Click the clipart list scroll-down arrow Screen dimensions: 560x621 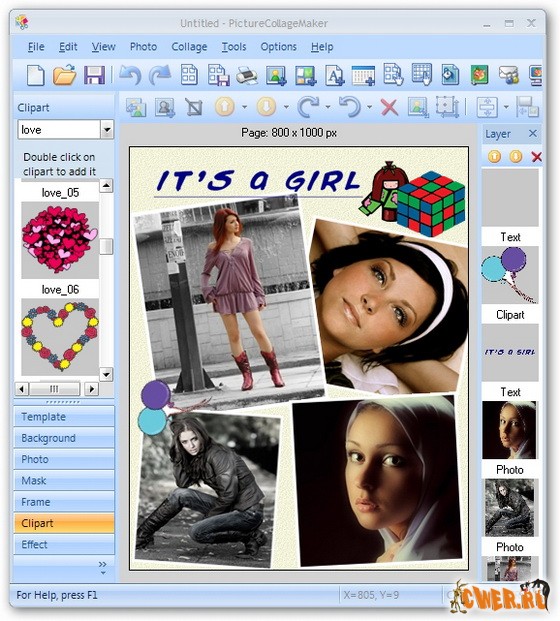point(106,374)
